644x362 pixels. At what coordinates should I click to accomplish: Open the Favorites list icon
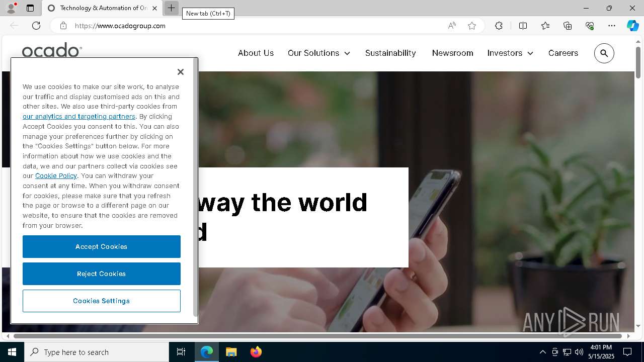click(x=545, y=26)
